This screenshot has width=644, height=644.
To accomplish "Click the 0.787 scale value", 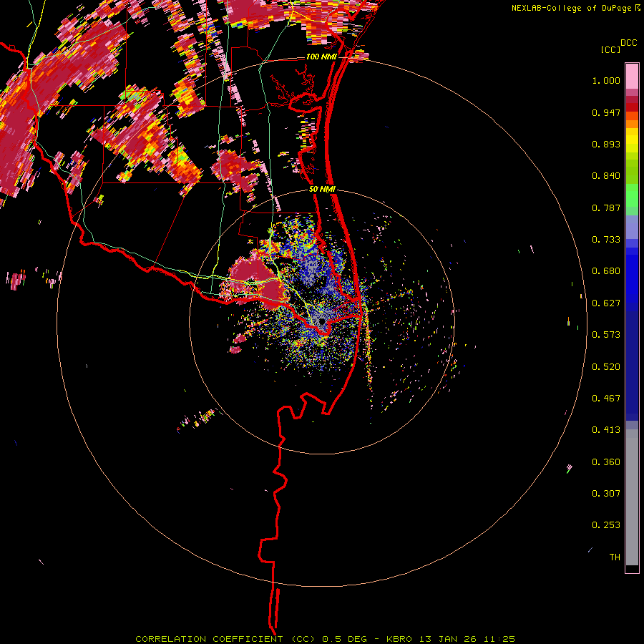I will tap(606, 208).
